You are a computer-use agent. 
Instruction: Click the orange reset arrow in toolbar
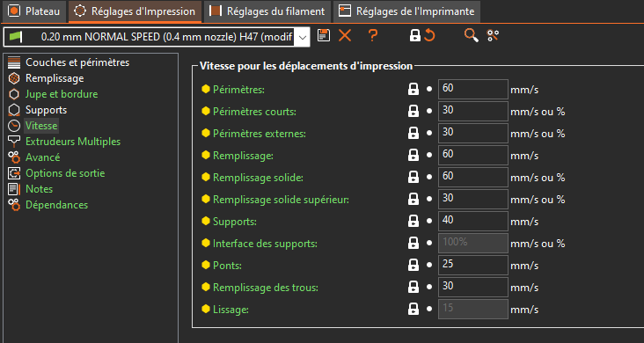coord(429,36)
